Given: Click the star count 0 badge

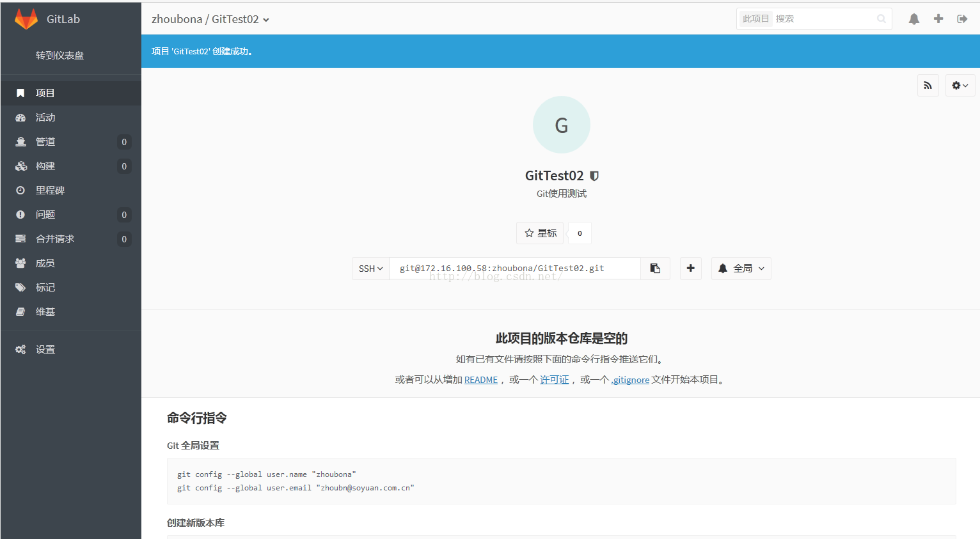Looking at the screenshot, I should click(x=580, y=233).
